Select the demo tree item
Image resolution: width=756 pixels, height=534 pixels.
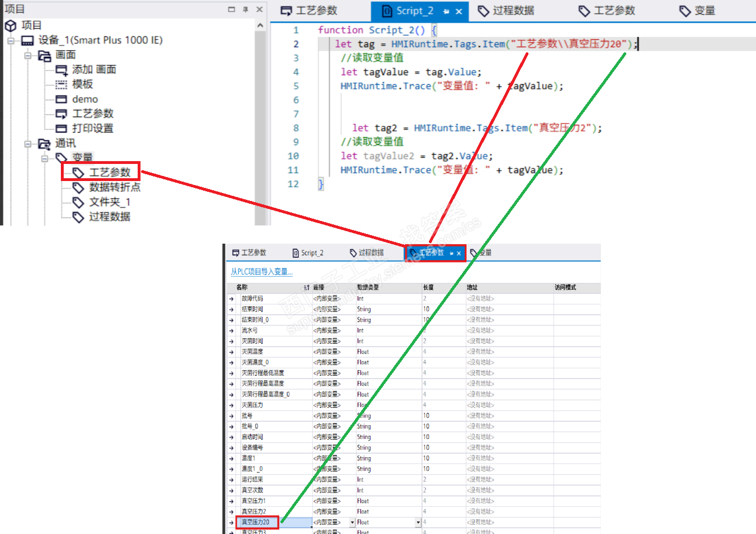click(85, 100)
